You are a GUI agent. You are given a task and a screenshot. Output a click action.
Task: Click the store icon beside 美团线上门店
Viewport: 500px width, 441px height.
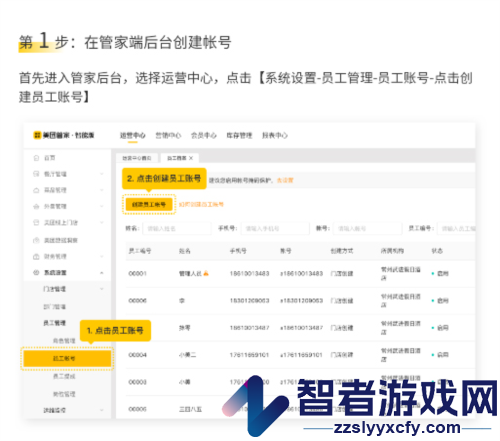(36, 222)
